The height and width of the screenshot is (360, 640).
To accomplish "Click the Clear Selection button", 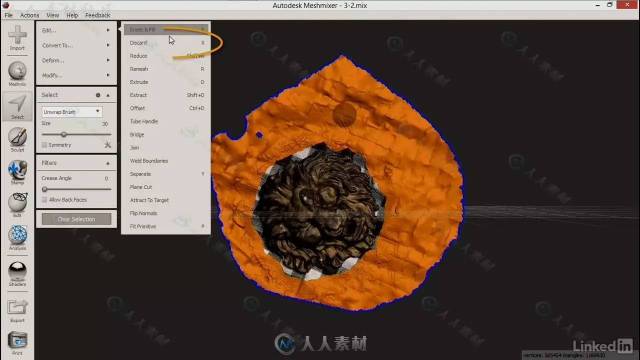I will pyautogui.click(x=76, y=219).
